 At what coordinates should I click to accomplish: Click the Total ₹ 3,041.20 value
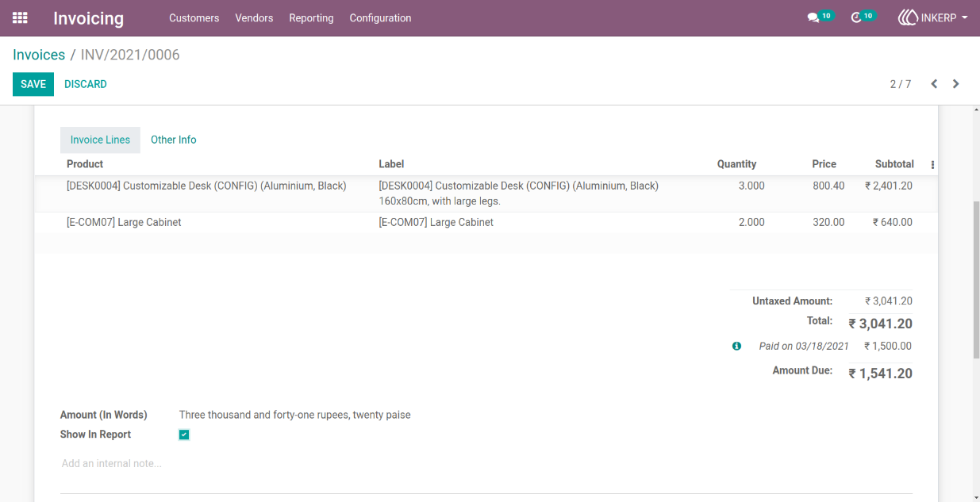coord(880,324)
